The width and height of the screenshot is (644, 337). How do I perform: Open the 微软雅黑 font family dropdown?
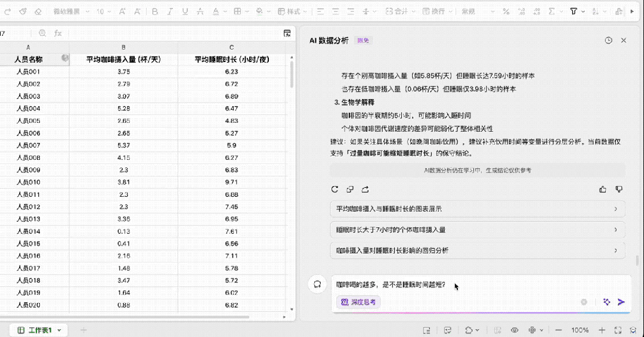(x=70, y=11)
